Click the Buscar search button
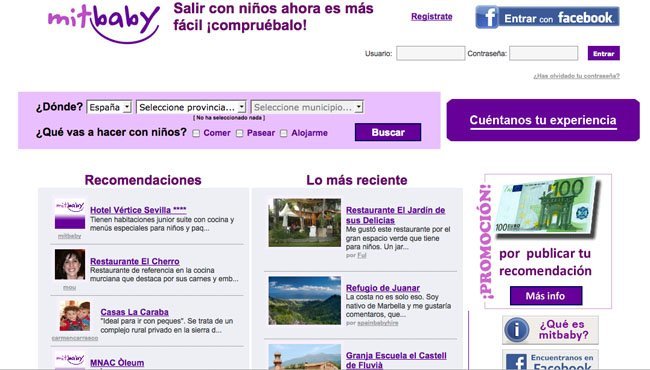The height and width of the screenshot is (370, 650). pyautogui.click(x=388, y=132)
